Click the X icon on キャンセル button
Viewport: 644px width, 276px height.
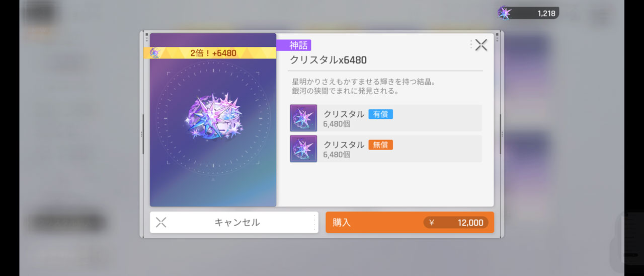click(161, 222)
